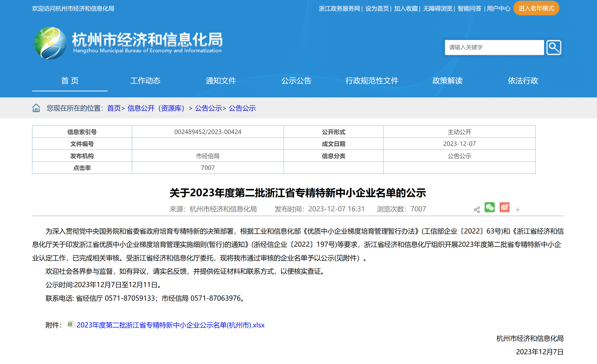Open the 工作动态 navigation tab
This screenshot has height=364, width=597.
145,81
